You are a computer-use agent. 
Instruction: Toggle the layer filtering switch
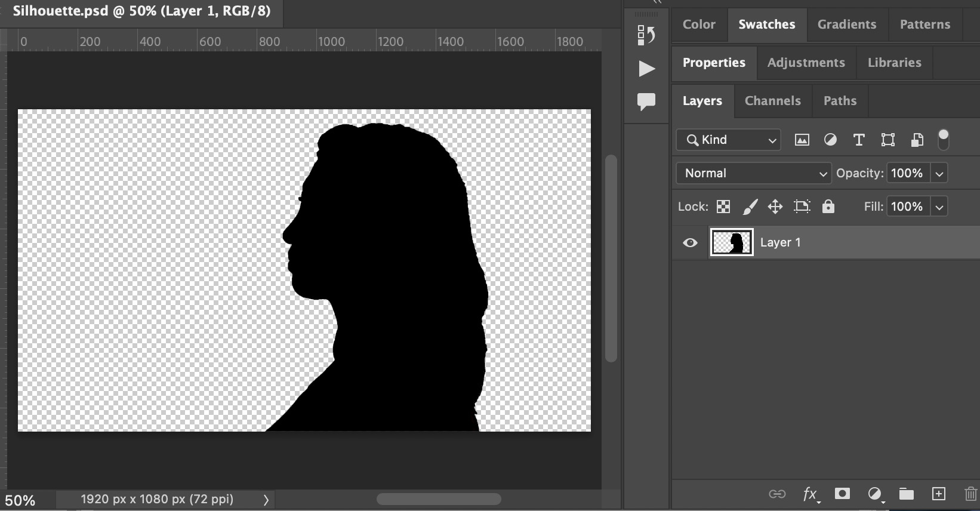(943, 140)
